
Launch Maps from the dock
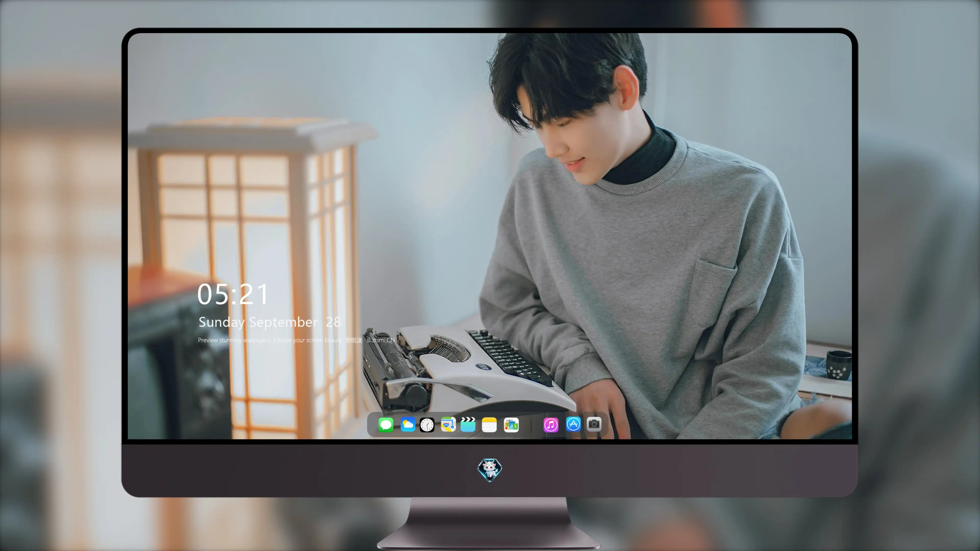[448, 424]
